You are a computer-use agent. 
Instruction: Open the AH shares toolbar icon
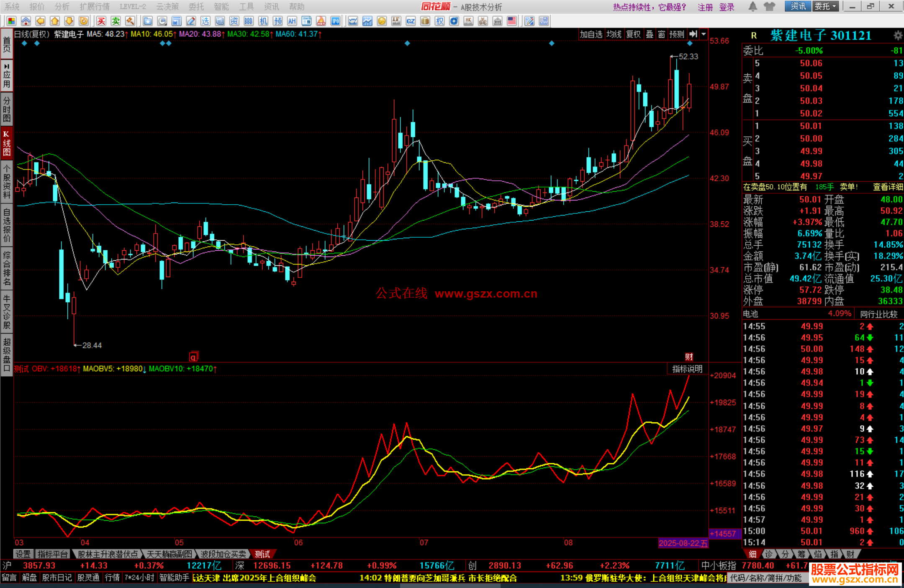[292, 21]
